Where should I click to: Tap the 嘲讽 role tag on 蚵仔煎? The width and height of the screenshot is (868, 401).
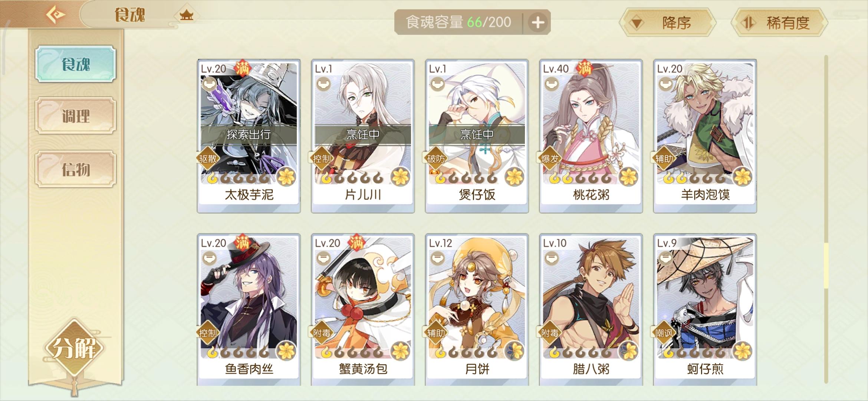point(664,333)
